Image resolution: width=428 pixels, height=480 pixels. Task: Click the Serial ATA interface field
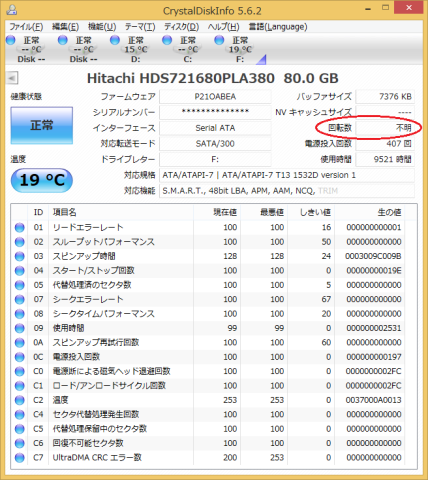215,128
